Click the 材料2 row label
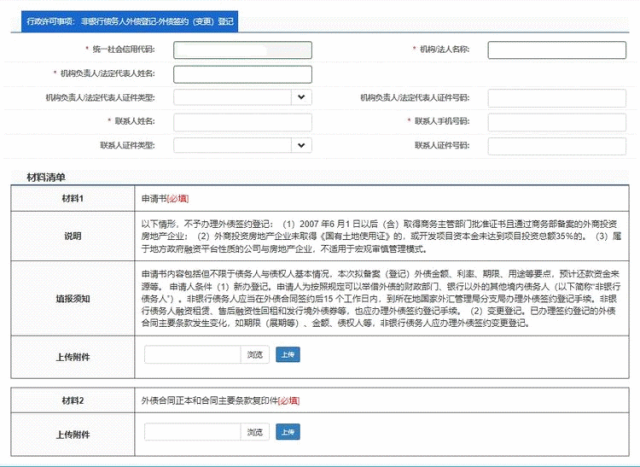The width and height of the screenshot is (640, 467). click(73, 400)
